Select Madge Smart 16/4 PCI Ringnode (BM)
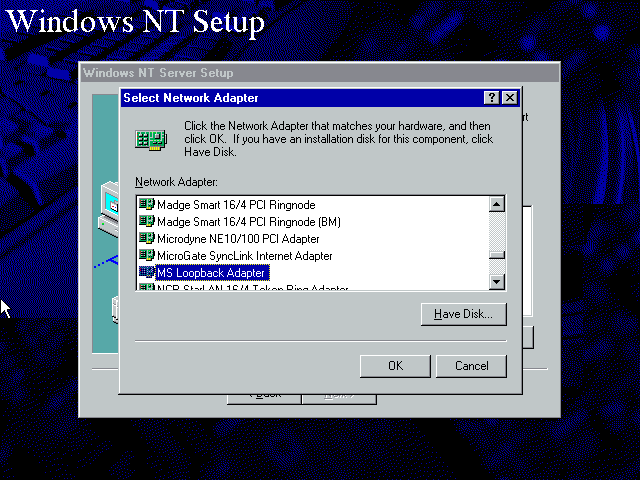Image resolution: width=640 pixels, height=480 pixels. tap(249, 222)
